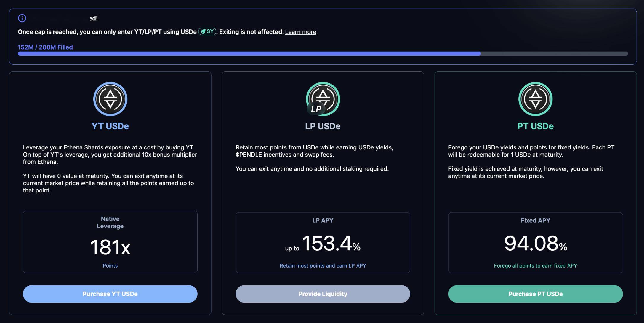The height and width of the screenshot is (323, 644).
Task: Select the LP USDe heading
Action: [x=323, y=126]
